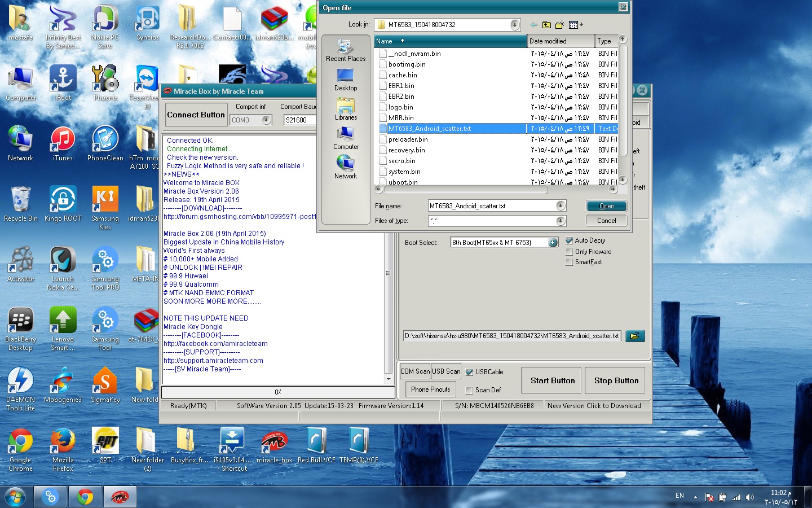
Task: Click the Start Button
Action: click(553, 380)
